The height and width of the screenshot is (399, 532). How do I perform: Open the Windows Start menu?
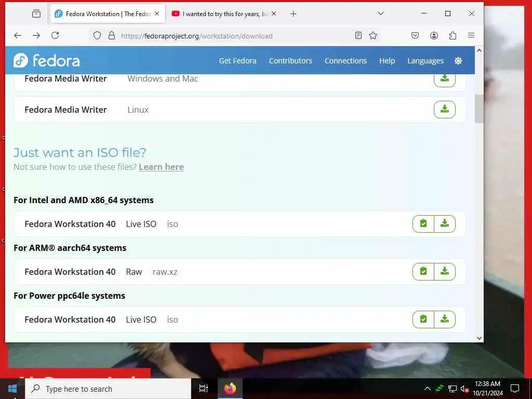click(x=12, y=389)
